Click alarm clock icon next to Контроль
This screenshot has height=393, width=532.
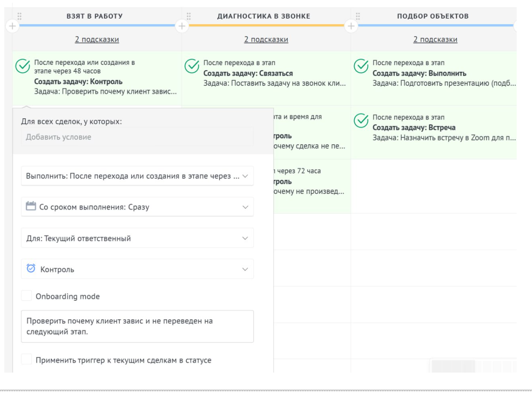coord(31,269)
